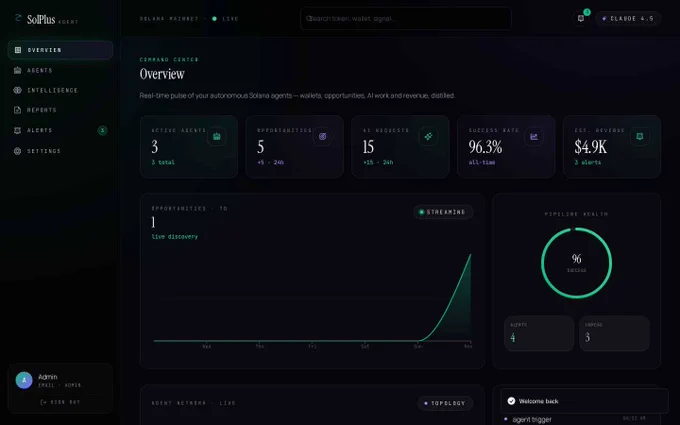Click the Alerts 4 tile in Pipeline Health
The width and height of the screenshot is (680, 425).
pyautogui.click(x=539, y=333)
